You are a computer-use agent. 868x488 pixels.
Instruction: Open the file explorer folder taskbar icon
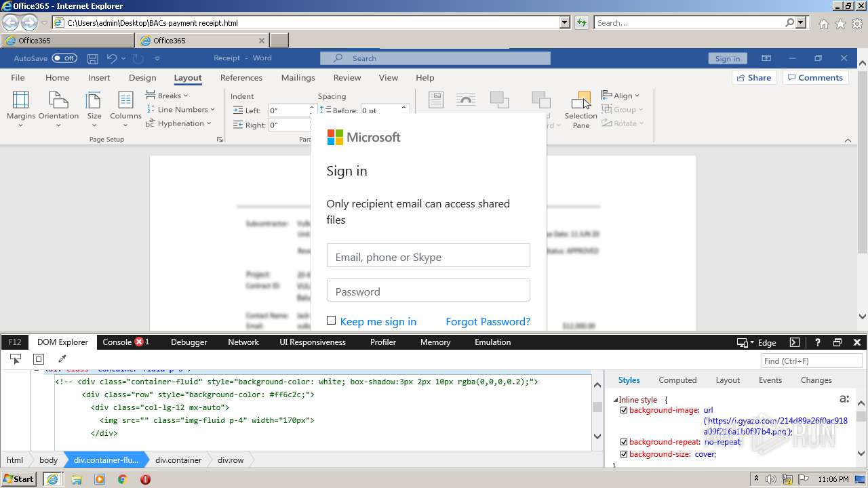[77, 479]
